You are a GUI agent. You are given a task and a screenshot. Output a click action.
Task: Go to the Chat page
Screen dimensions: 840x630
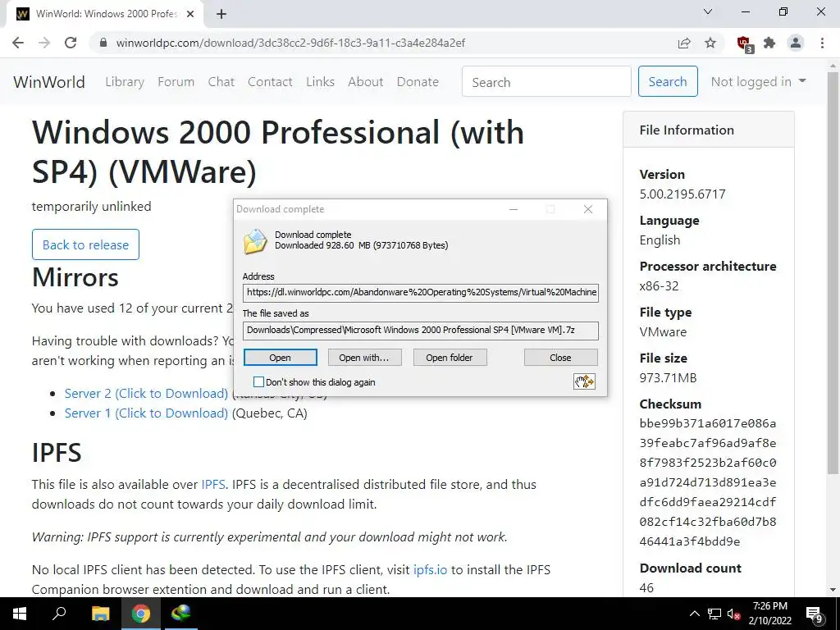coord(221,81)
